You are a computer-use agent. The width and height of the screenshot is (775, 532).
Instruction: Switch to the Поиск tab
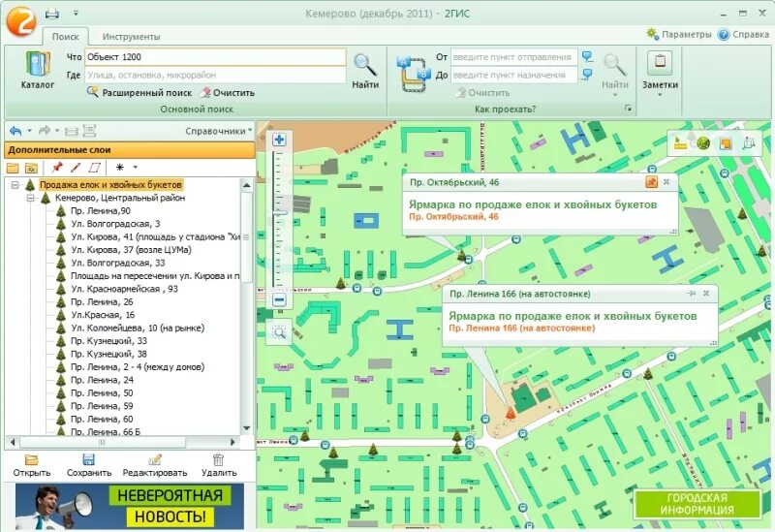65,37
